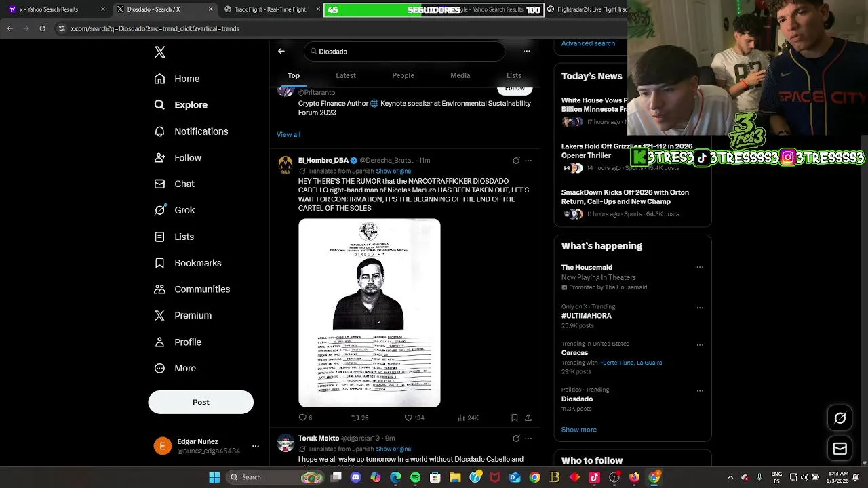Screen dimensions: 868x488
Task: Click Show original on Toruk Makto post
Action: coord(394,449)
